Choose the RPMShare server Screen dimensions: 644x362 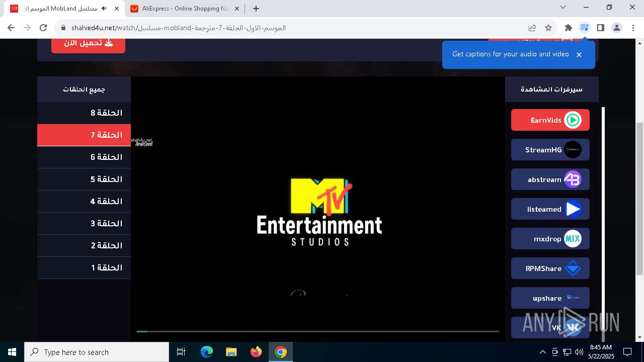[x=550, y=268]
